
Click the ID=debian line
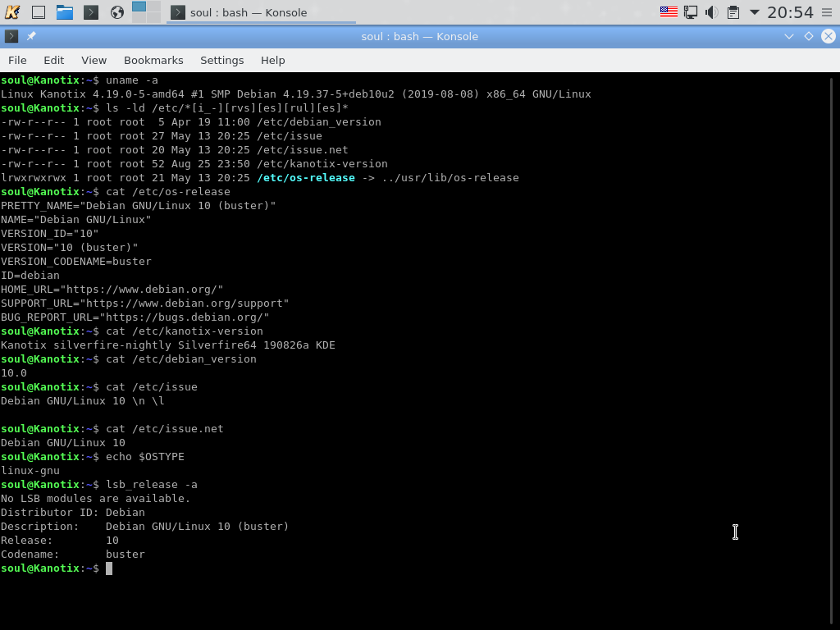click(x=30, y=276)
